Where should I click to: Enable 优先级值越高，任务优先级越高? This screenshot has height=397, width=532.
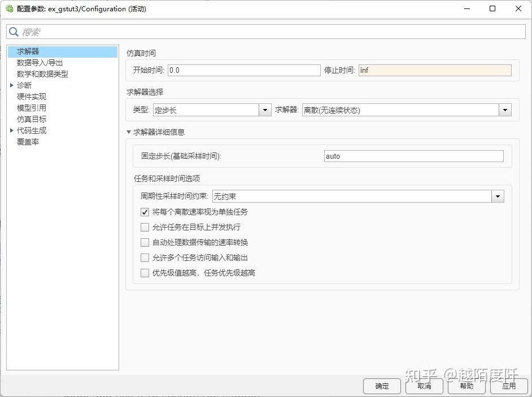tap(145, 273)
